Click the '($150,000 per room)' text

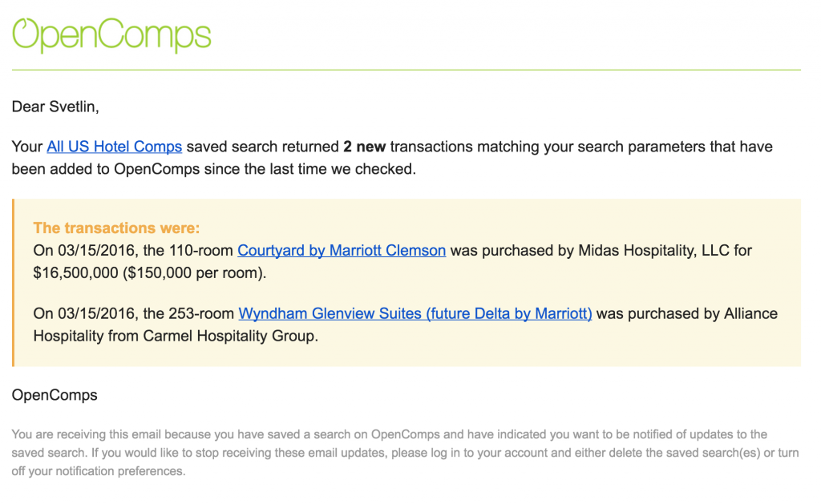pos(194,273)
